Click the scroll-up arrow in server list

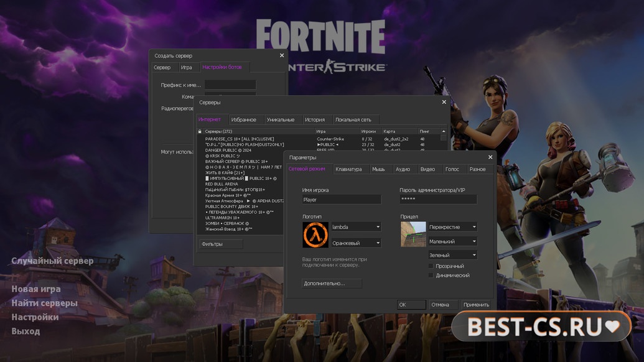click(444, 131)
